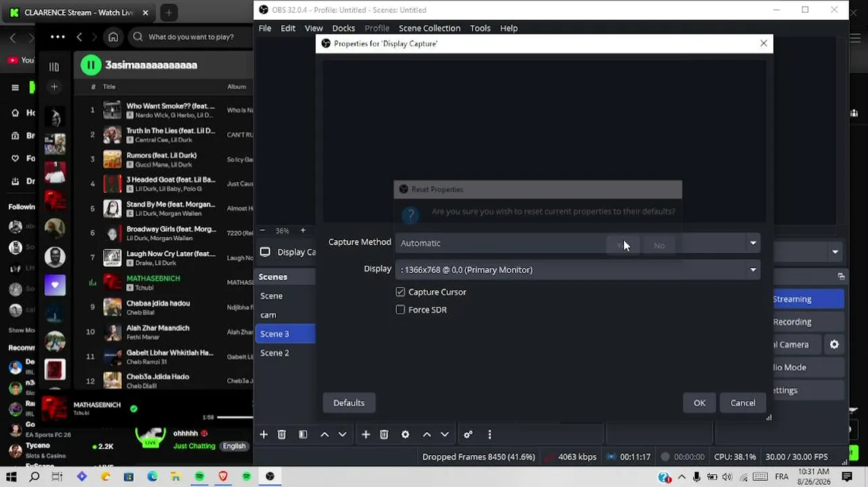Open source properties gear icon

(x=406, y=435)
